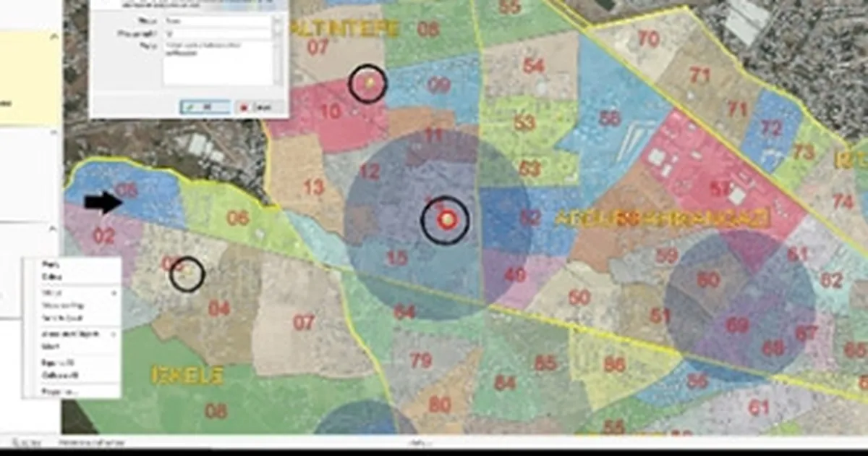The height and width of the screenshot is (456, 868).
Task: Click the circled point marker in zone 03
Action: pos(187,274)
